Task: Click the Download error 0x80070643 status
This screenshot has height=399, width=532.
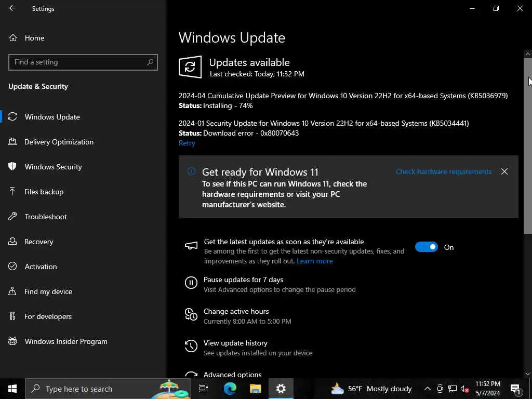Action: 251,133
